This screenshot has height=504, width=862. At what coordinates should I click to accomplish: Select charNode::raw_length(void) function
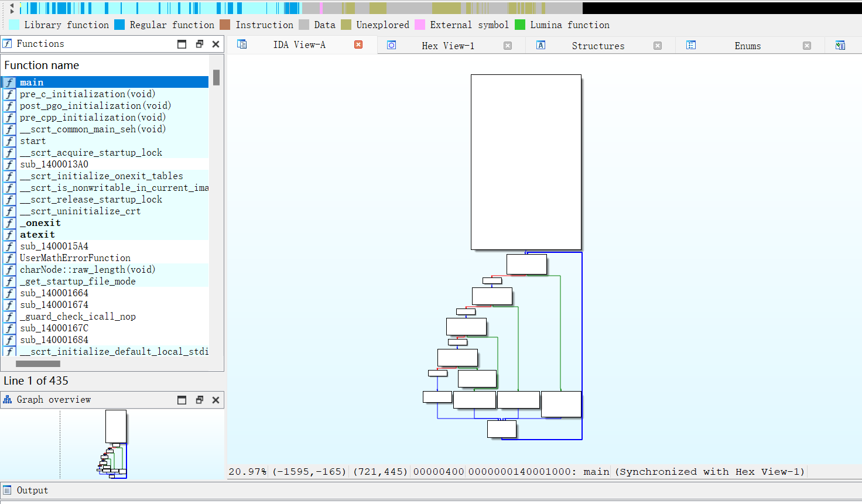105,269
